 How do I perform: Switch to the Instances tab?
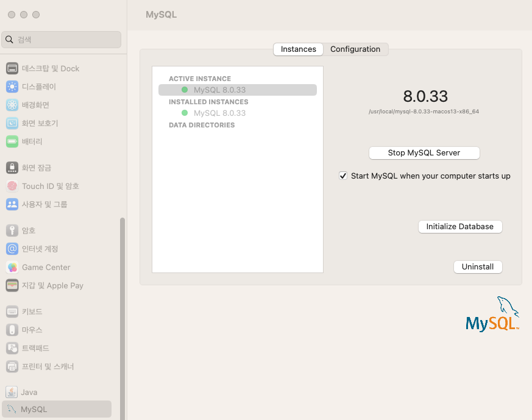tap(298, 49)
